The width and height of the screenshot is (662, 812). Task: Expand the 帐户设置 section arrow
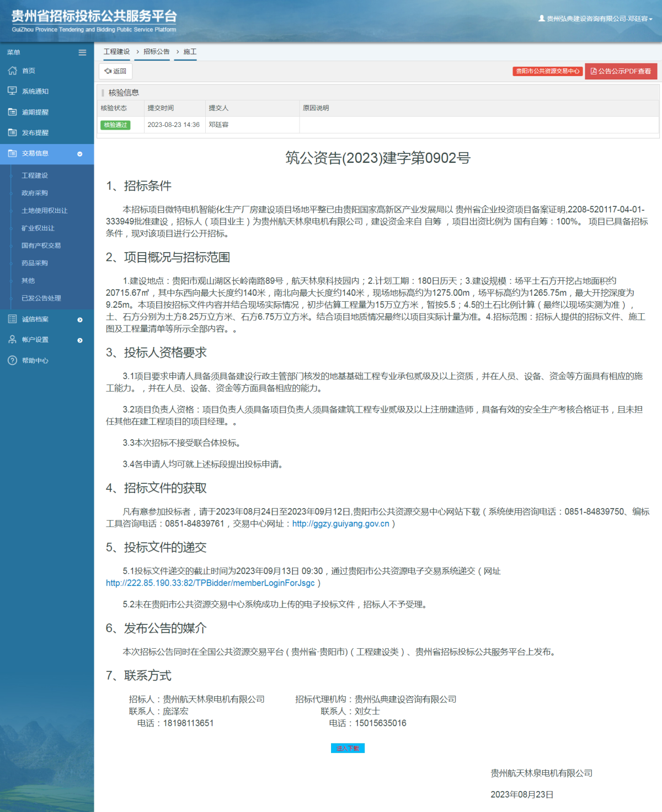[x=81, y=340]
